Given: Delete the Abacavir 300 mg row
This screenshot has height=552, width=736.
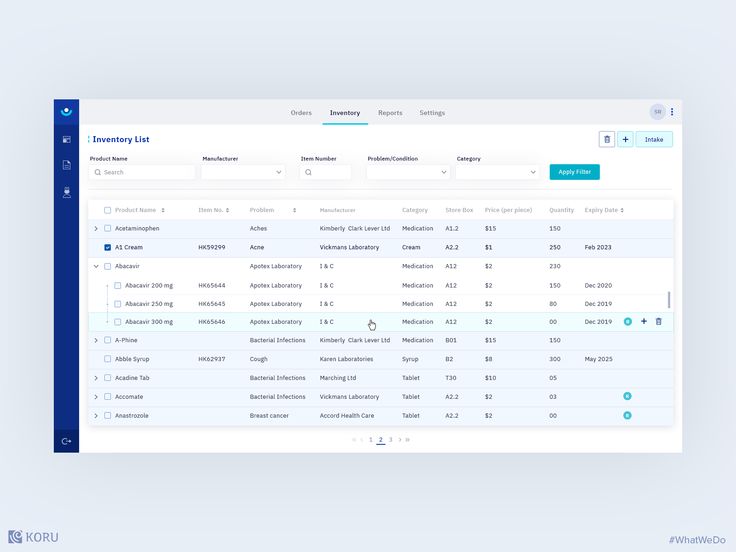Looking at the screenshot, I should pyautogui.click(x=658, y=322).
